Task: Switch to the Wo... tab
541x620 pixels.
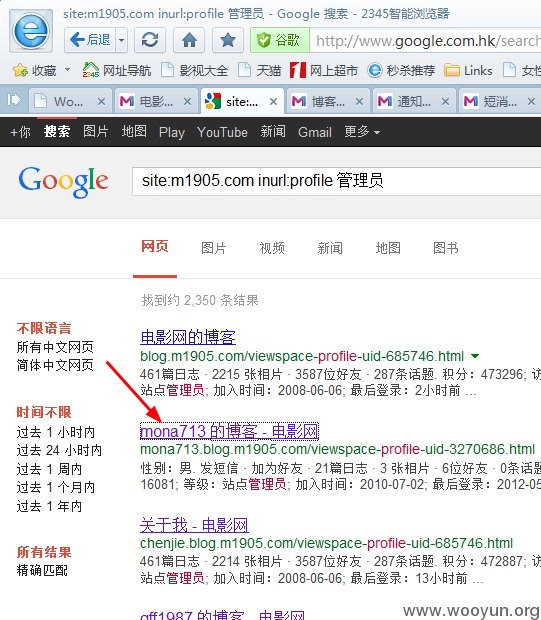Action: (63, 102)
